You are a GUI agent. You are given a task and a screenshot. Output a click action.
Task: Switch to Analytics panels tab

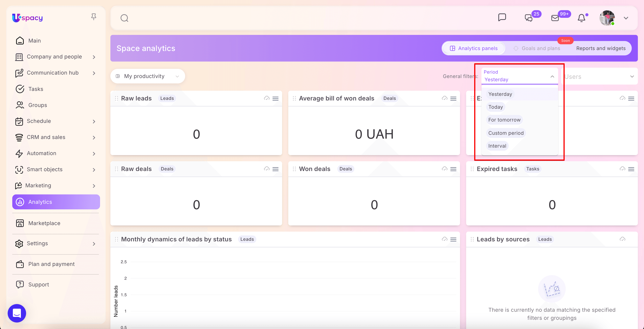[473, 48]
